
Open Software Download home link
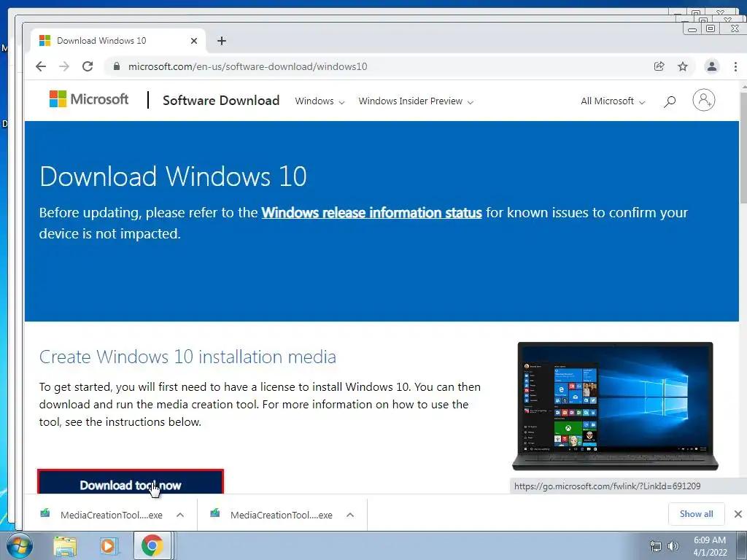coord(221,101)
